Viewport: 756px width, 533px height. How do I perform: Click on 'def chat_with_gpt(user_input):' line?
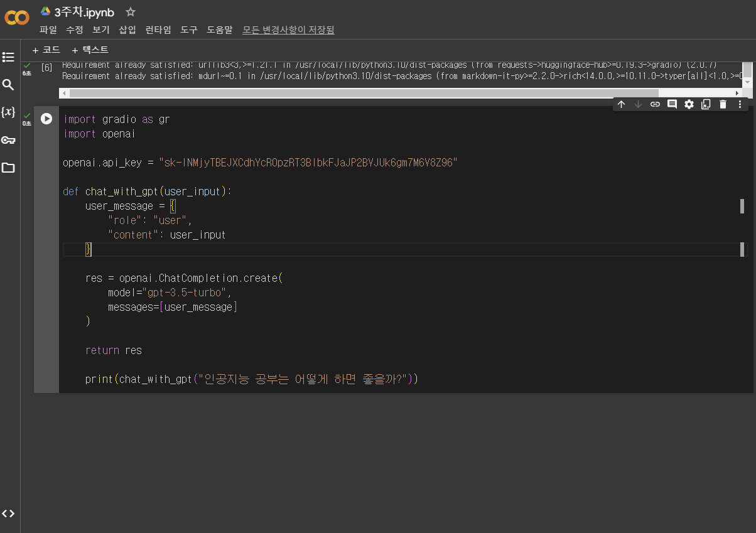(147, 191)
